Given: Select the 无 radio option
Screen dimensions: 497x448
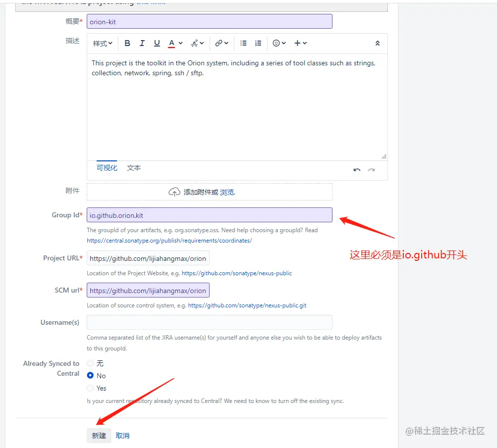Looking at the screenshot, I should click(90, 363).
